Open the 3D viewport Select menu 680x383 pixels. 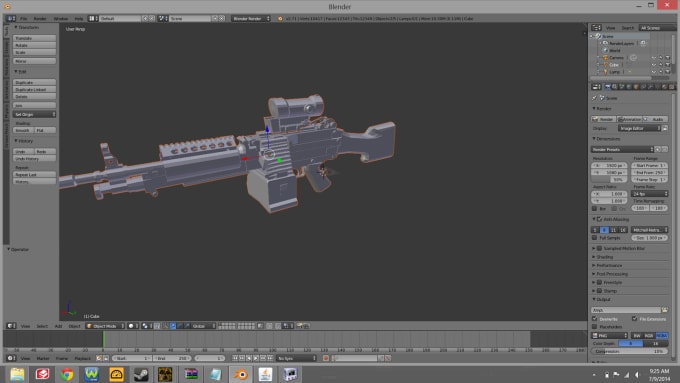point(42,326)
